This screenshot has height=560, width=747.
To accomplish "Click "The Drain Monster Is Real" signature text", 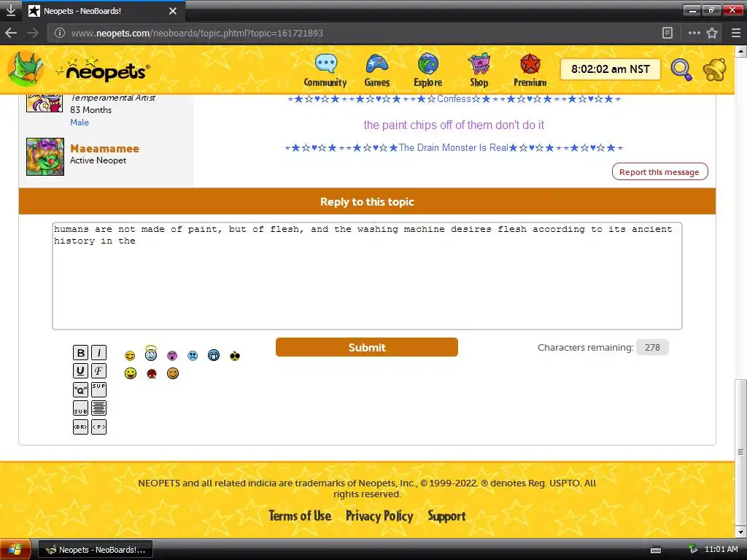I will (x=454, y=147).
